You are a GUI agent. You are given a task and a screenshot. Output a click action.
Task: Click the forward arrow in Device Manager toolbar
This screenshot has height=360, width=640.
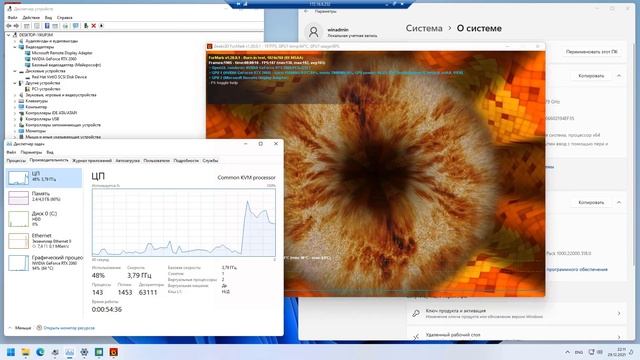point(16,26)
